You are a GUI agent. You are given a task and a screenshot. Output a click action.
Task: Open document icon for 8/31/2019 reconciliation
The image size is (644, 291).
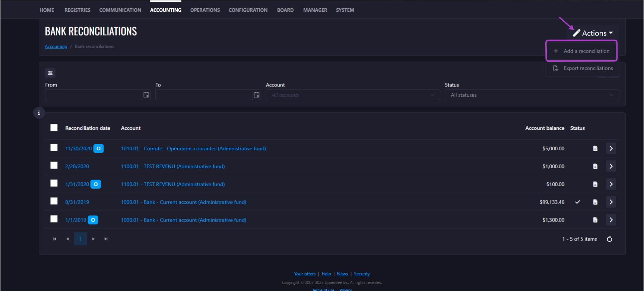(x=595, y=202)
